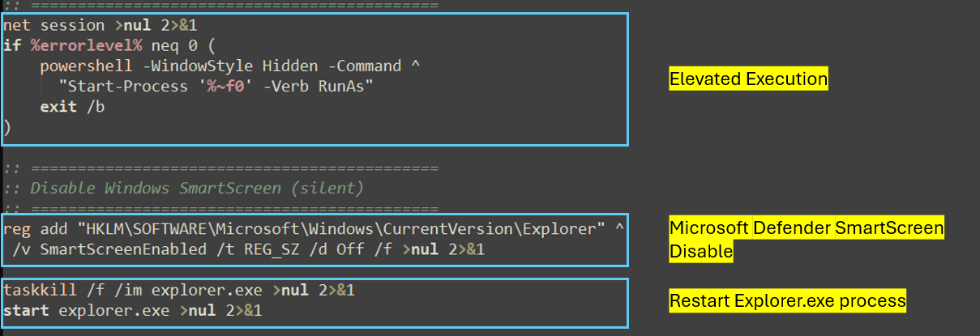Image resolution: width=980 pixels, height=336 pixels.
Task: Click the "Restart Explorer.exe process" label
Action: (787, 301)
